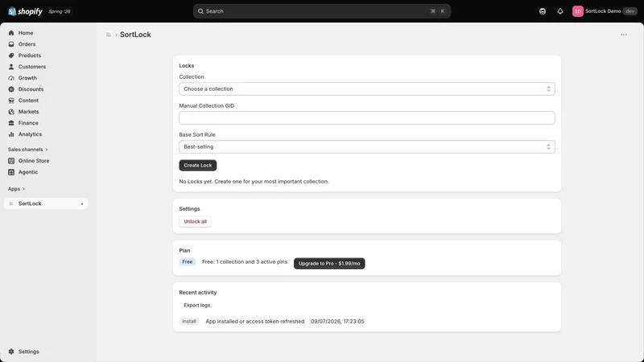Open notifications bell

click(559, 11)
